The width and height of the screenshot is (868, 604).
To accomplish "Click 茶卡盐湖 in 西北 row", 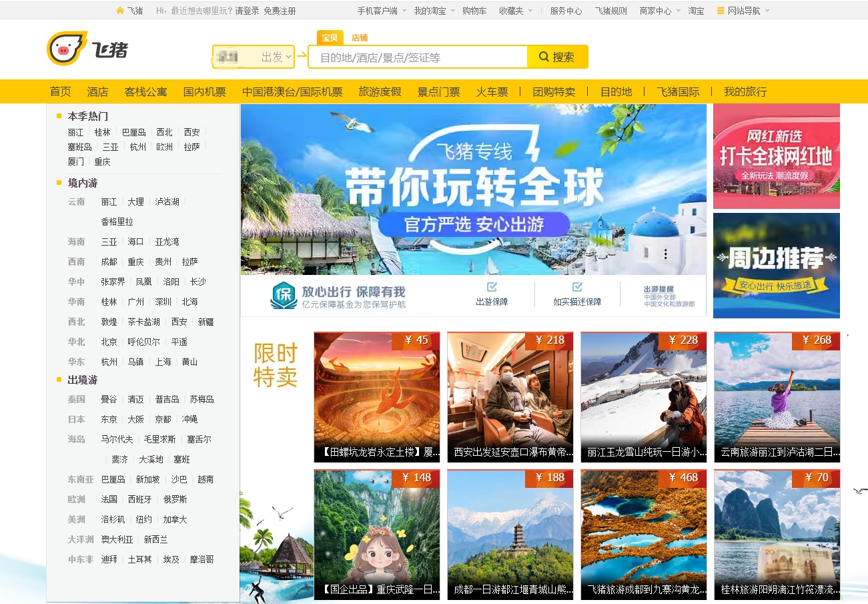I will coord(144,322).
